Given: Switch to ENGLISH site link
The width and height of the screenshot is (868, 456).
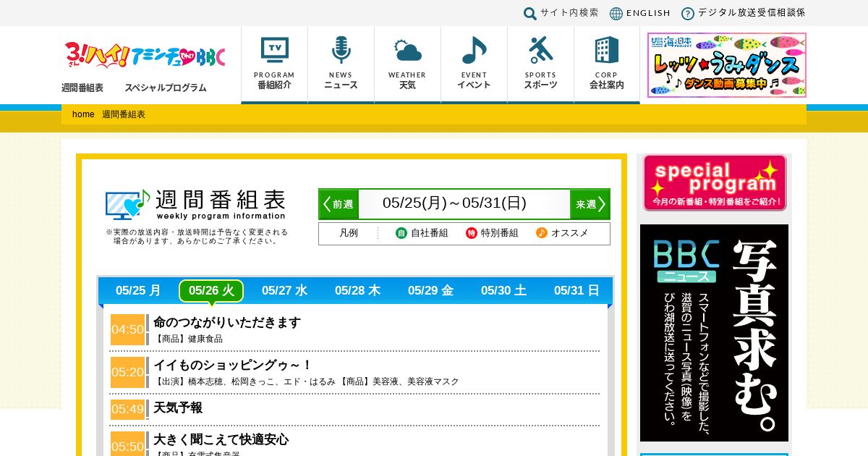Looking at the screenshot, I should [x=648, y=13].
